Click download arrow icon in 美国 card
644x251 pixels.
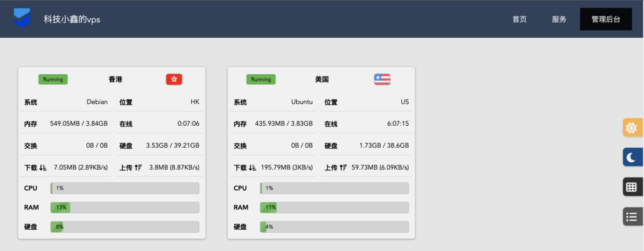click(252, 167)
